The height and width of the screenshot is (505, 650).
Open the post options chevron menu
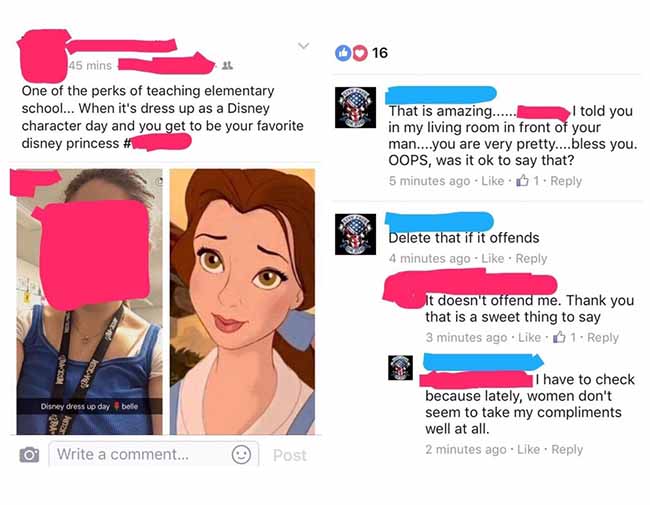pyautogui.click(x=303, y=46)
